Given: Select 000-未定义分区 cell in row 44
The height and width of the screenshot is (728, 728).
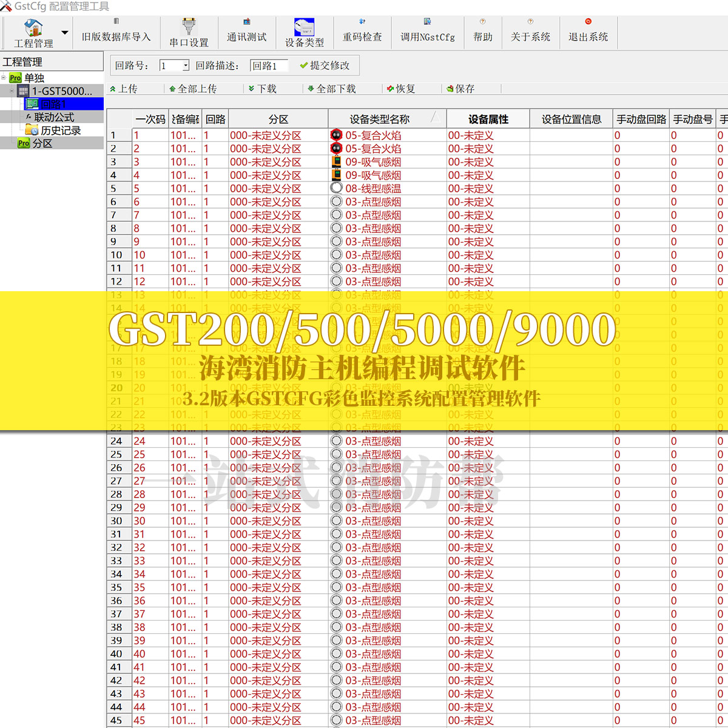Looking at the screenshot, I should (278, 707).
